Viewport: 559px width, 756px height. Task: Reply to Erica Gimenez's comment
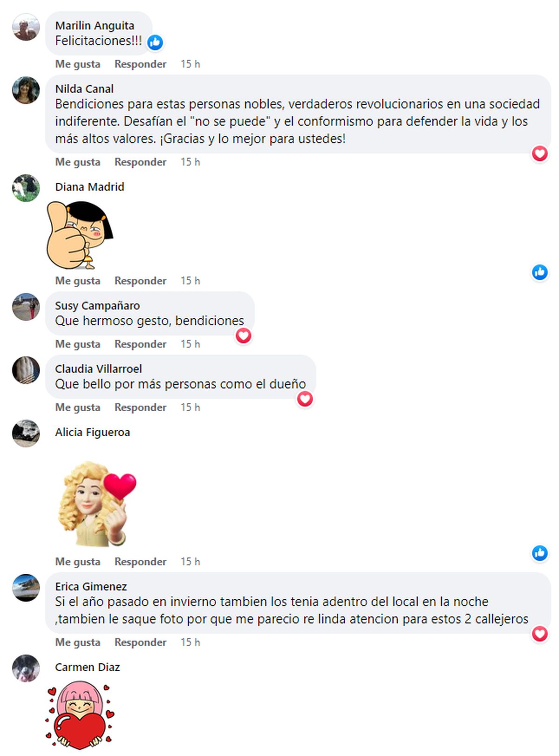pyautogui.click(x=140, y=642)
